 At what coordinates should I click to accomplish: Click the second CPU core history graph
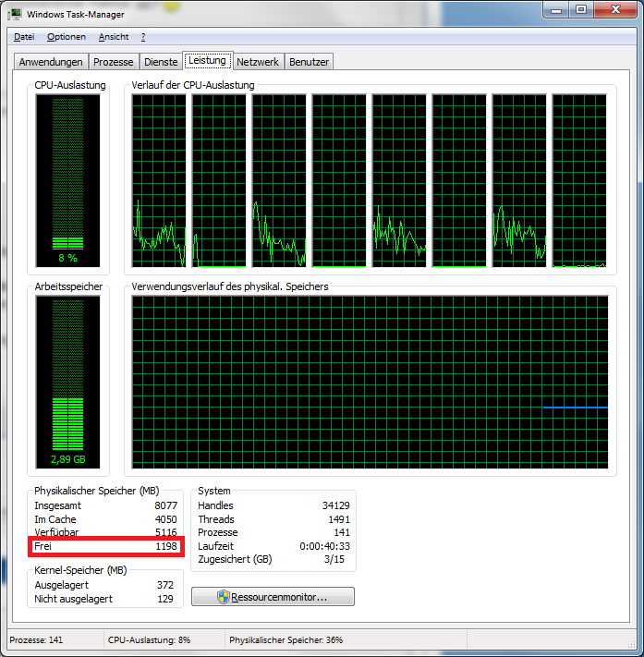[x=219, y=180]
